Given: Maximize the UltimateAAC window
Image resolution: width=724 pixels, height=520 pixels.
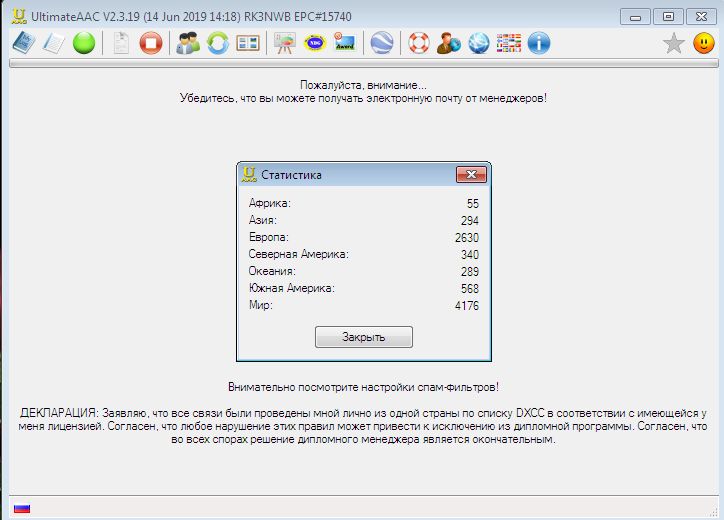Looking at the screenshot, I should tap(668, 17).
